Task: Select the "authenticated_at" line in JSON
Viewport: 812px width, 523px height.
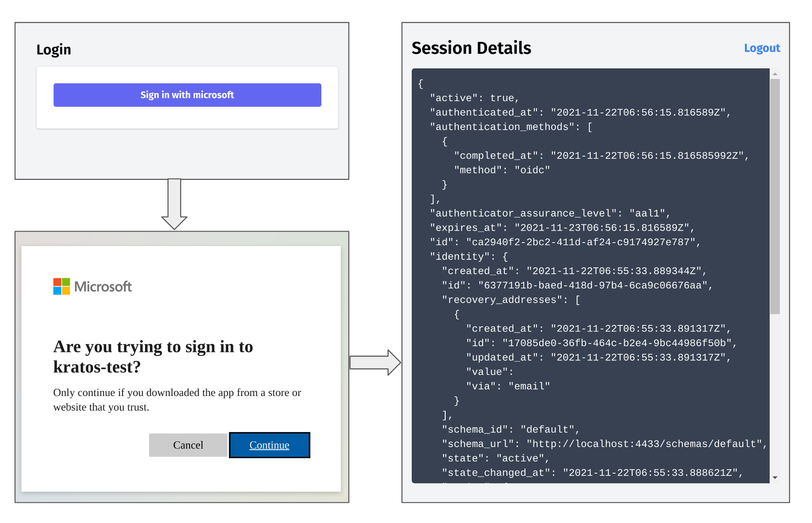Action: [580, 112]
